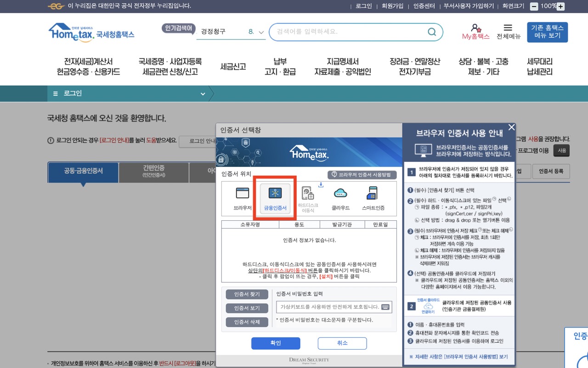Viewport: 588px width, 368px height.
Task: Click the 취소 button in the certificate dialog
Action: pos(342,343)
